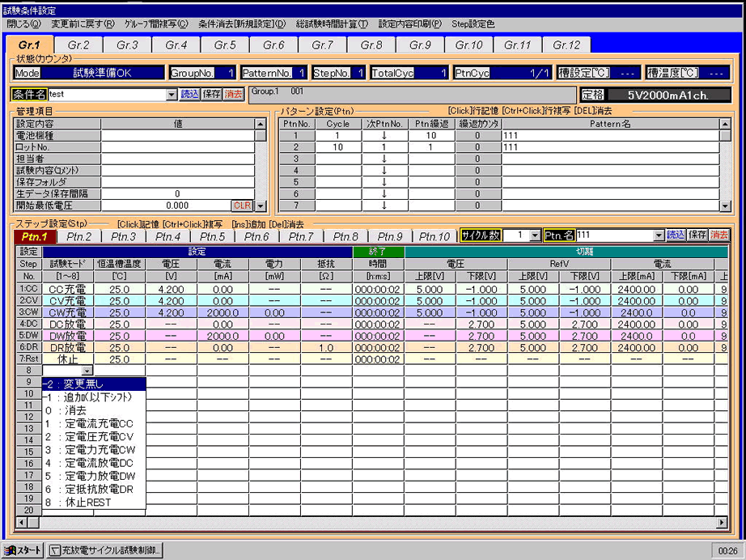
Task: Click the ロットNo. value field
Action: click(x=177, y=147)
